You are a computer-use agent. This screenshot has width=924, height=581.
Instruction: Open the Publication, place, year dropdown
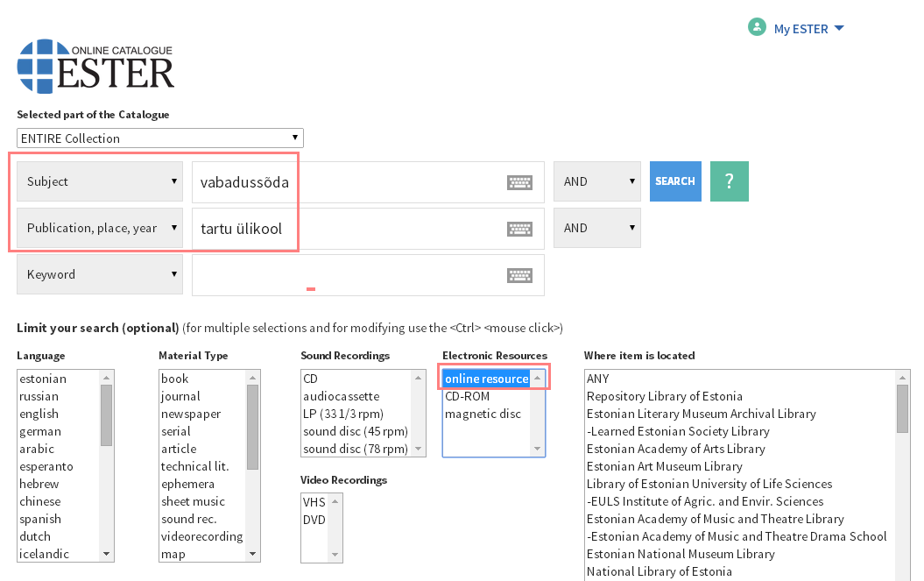pyautogui.click(x=100, y=228)
